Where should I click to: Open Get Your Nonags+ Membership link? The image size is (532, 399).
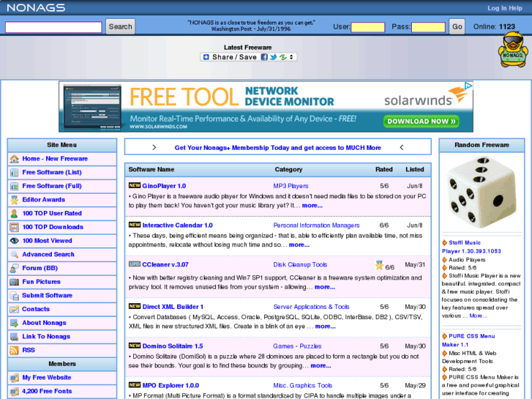[x=277, y=148]
